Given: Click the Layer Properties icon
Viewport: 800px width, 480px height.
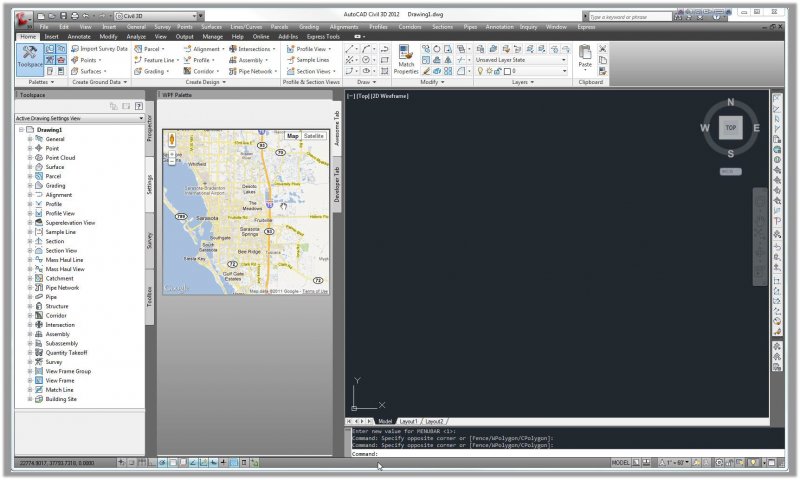Looking at the screenshot, I should coord(480,49).
